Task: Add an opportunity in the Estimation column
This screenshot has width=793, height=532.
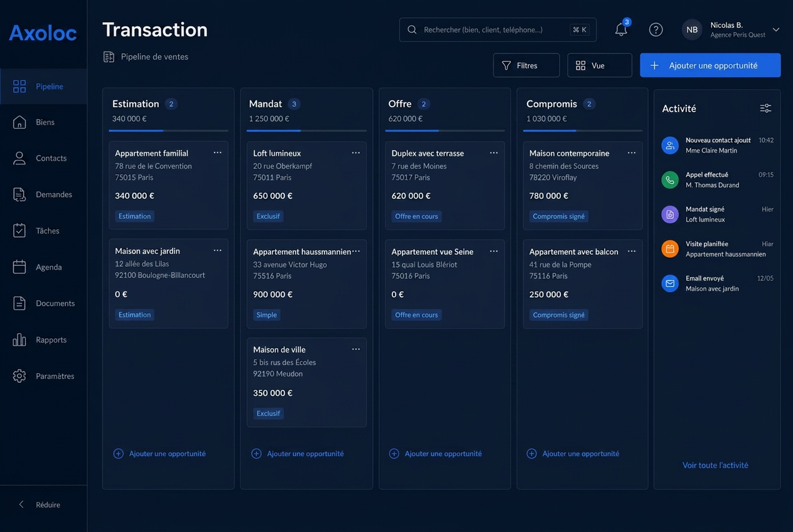Action: (159, 454)
